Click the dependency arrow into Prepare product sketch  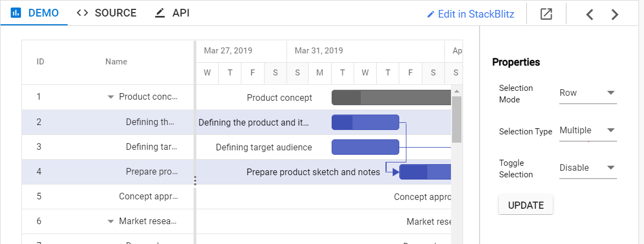(x=395, y=172)
